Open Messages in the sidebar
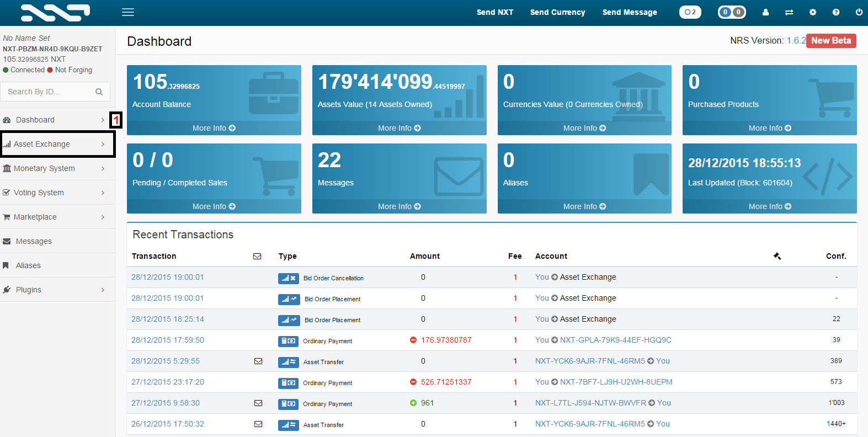The image size is (868, 437). click(x=57, y=241)
